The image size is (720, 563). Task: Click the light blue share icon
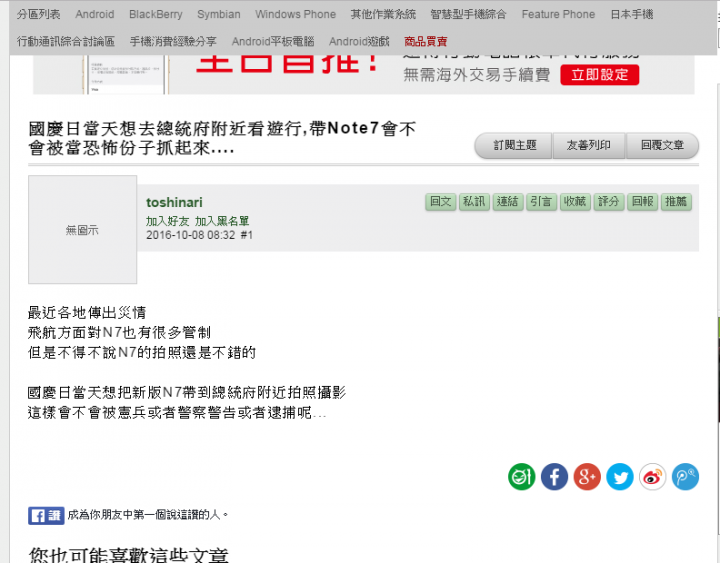point(685,477)
